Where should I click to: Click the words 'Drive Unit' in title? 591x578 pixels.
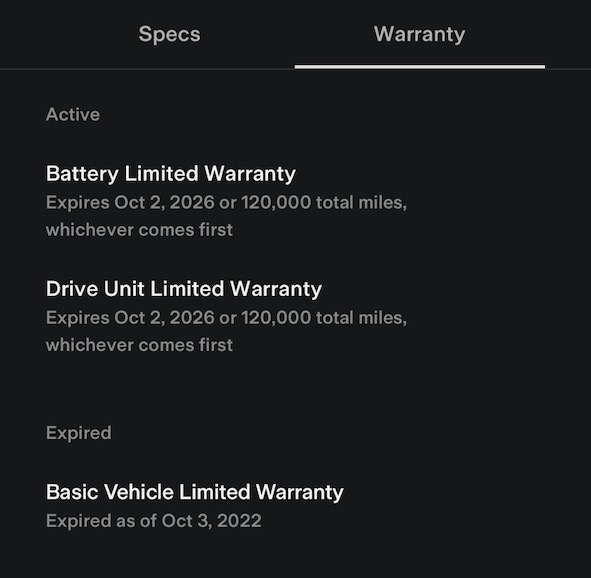95,289
